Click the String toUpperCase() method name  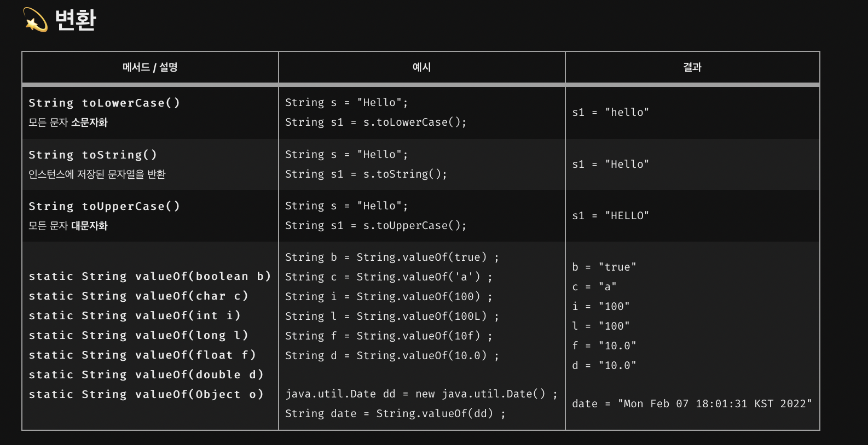[104, 206]
